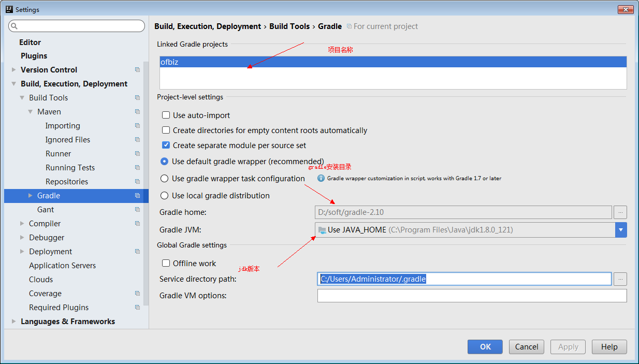The image size is (639, 364).
Task: Expand the Compiler tree node
Action: [22, 224]
